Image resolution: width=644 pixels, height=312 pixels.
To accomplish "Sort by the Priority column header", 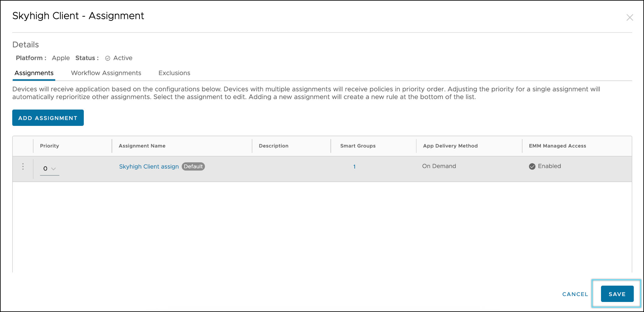I will tap(50, 146).
